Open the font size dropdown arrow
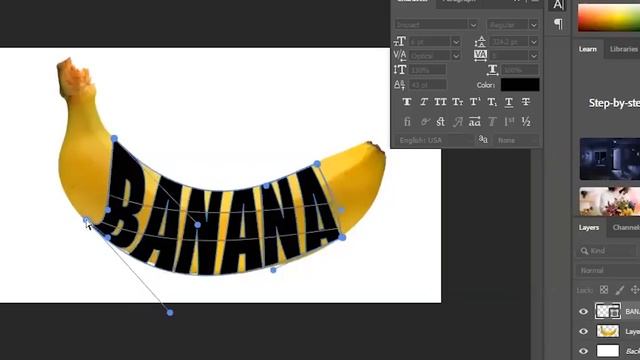This screenshot has height=360, width=640. [456, 42]
